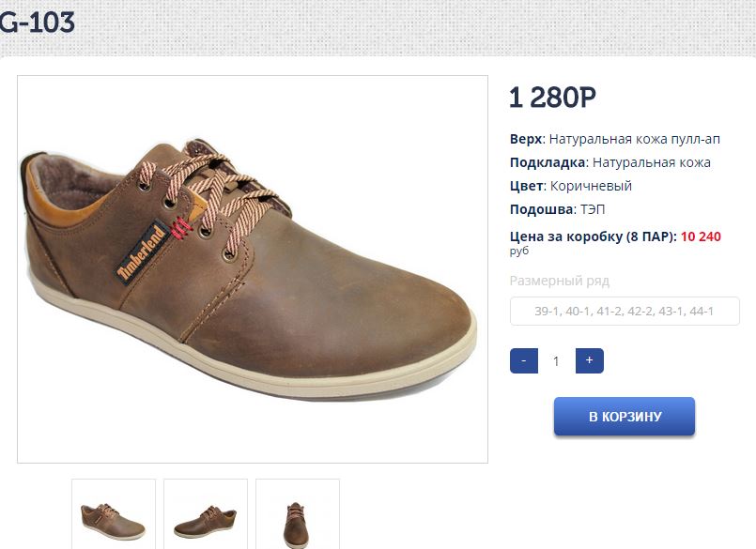Click the Цена за коробку label
This screenshot has height=549, width=756.
coord(593,236)
